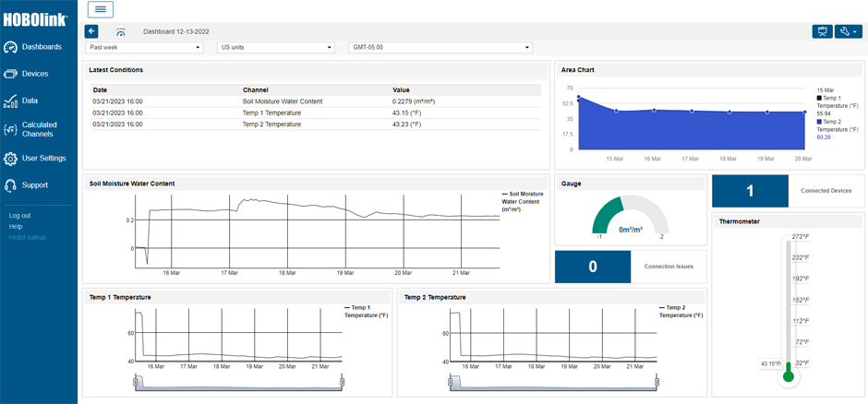Grab right range handle of Temp 2 chart
868x404 pixels.
657,381
